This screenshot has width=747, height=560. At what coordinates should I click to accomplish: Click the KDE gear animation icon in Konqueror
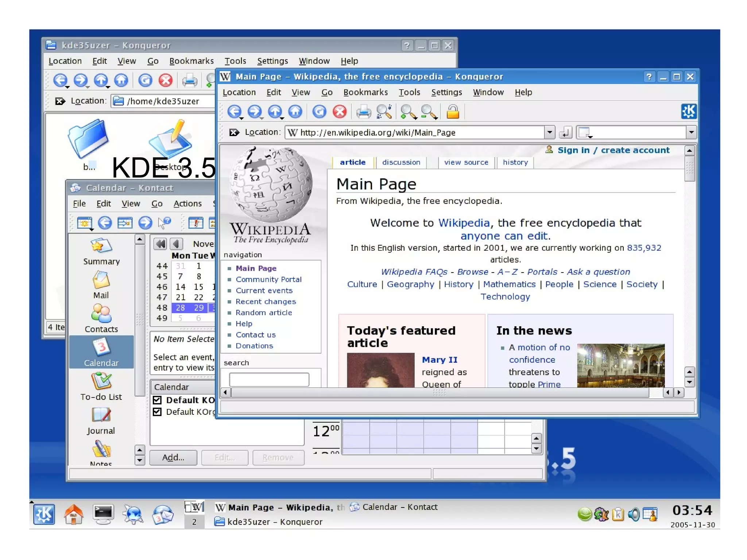point(688,111)
